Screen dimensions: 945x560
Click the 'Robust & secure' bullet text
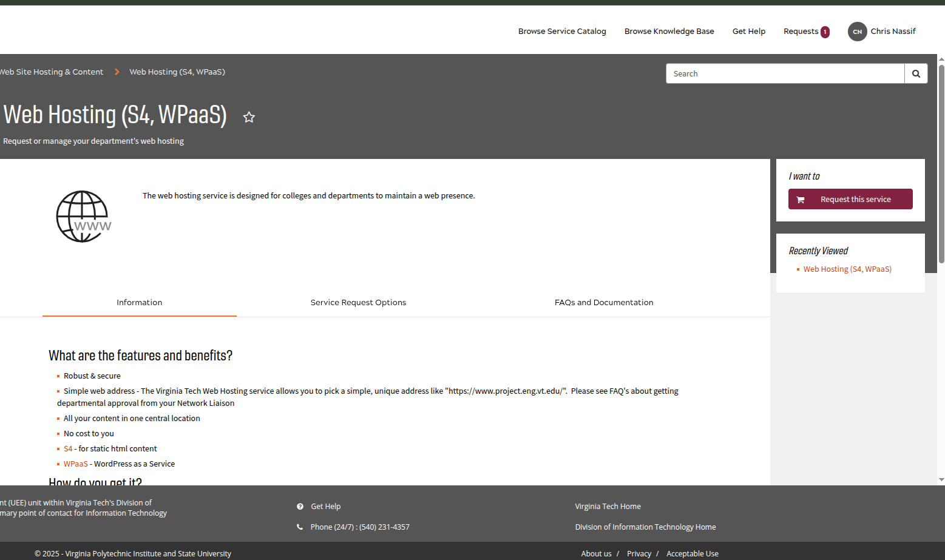[x=92, y=376]
